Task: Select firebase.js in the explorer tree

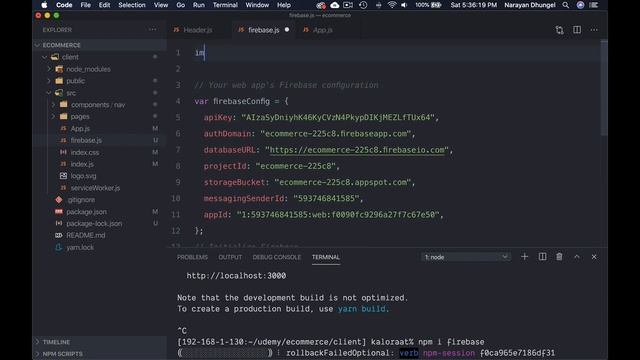Action: (86, 140)
